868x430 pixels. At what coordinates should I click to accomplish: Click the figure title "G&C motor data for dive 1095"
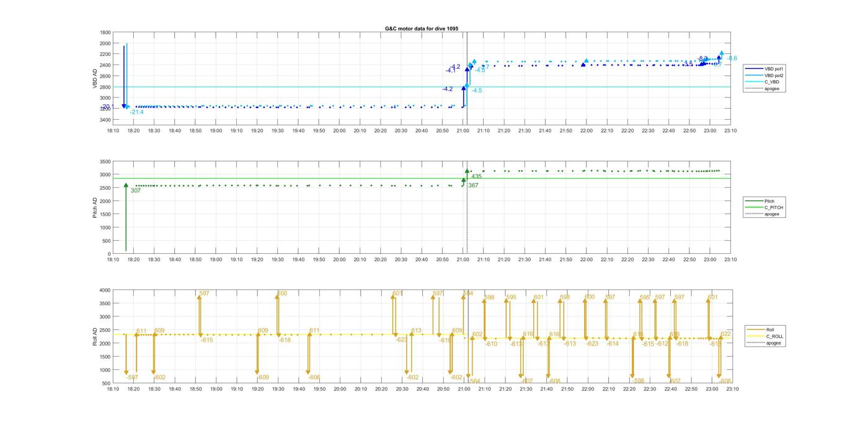click(x=422, y=29)
